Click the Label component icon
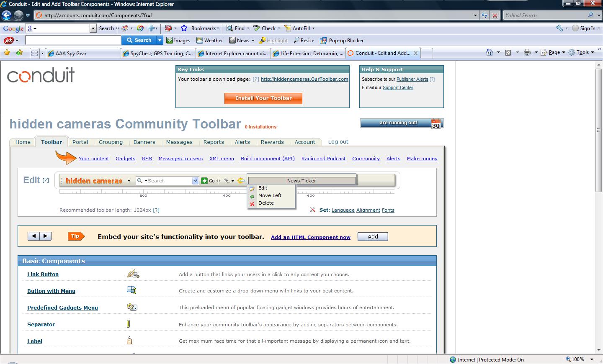 (x=129, y=340)
